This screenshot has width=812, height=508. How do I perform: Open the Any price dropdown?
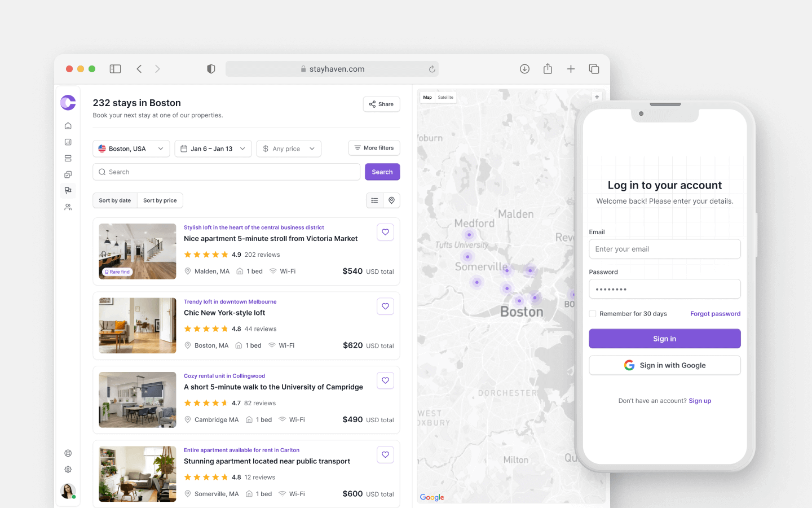point(289,148)
